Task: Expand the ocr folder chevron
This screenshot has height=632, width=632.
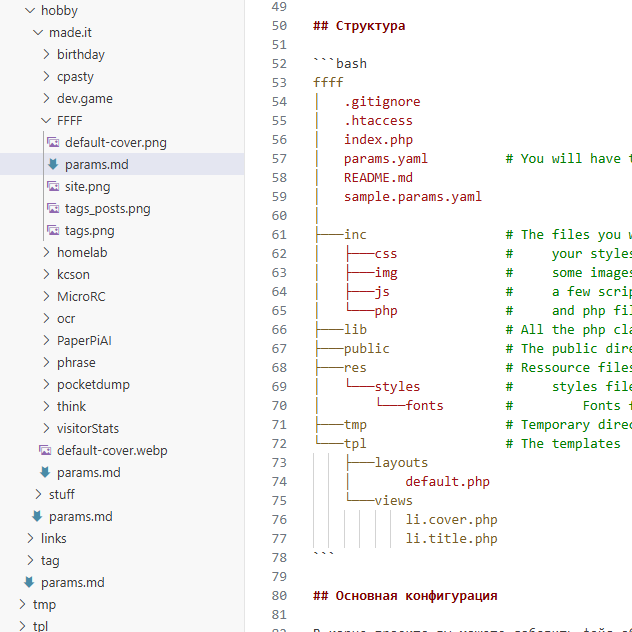Action: pyautogui.click(x=46, y=318)
